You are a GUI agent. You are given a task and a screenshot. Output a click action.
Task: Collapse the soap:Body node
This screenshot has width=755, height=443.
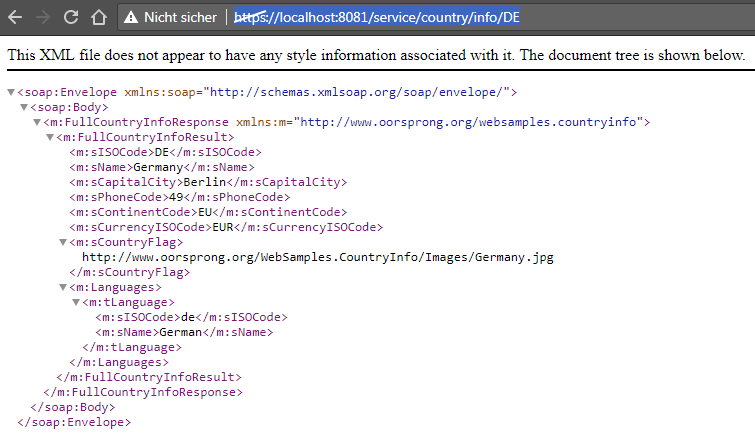[x=24, y=107]
